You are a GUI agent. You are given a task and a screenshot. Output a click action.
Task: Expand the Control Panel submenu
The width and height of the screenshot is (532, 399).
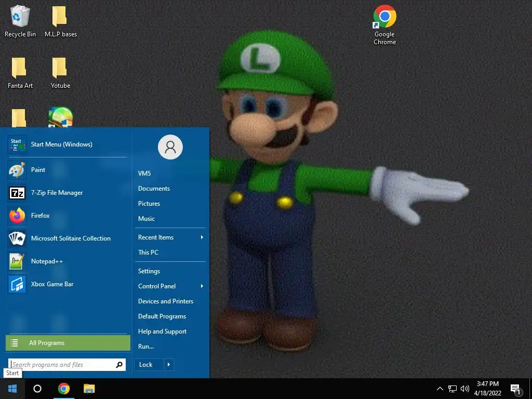tap(170, 286)
